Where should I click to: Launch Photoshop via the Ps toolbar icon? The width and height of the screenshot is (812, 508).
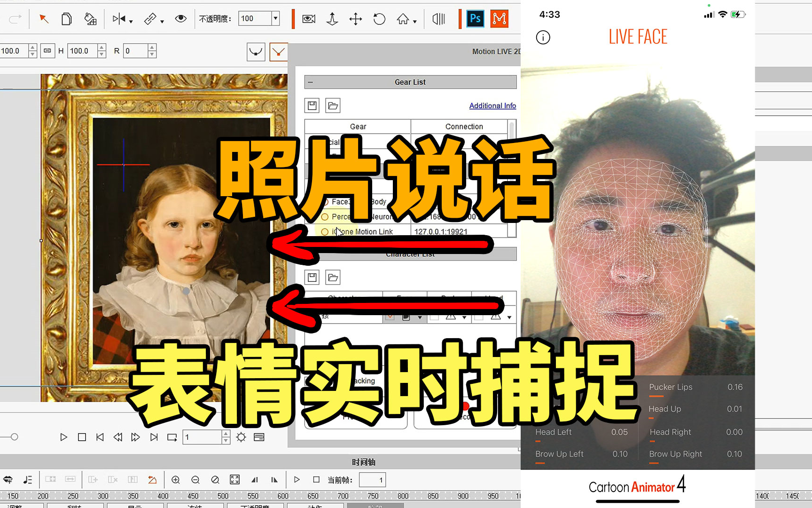tap(475, 18)
